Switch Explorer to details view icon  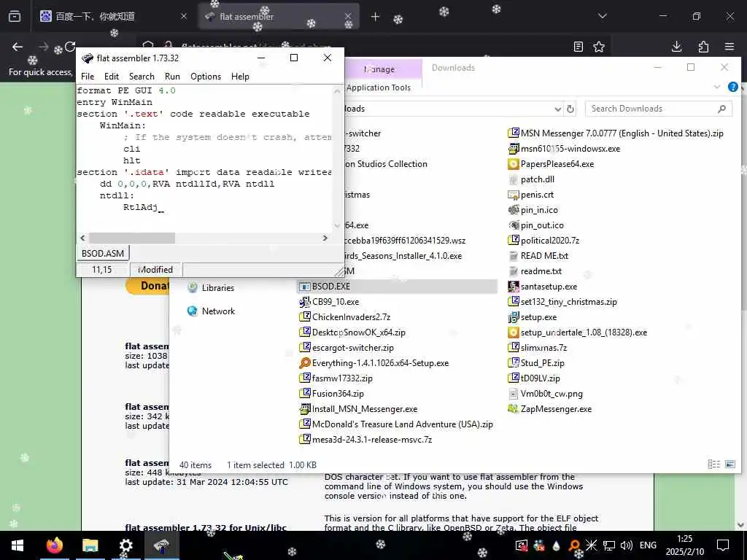(x=713, y=464)
